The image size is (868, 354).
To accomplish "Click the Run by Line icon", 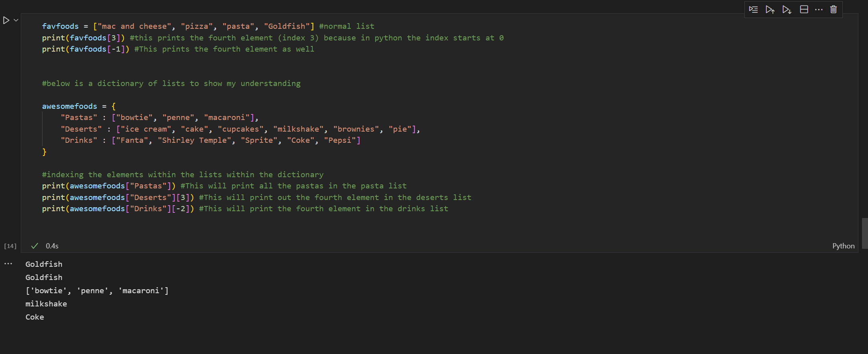I will coord(753,10).
